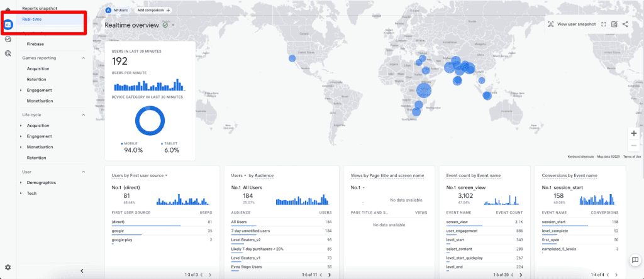Open the Users metric dropdown in Audience card
The image size is (644, 279).
(245, 175)
